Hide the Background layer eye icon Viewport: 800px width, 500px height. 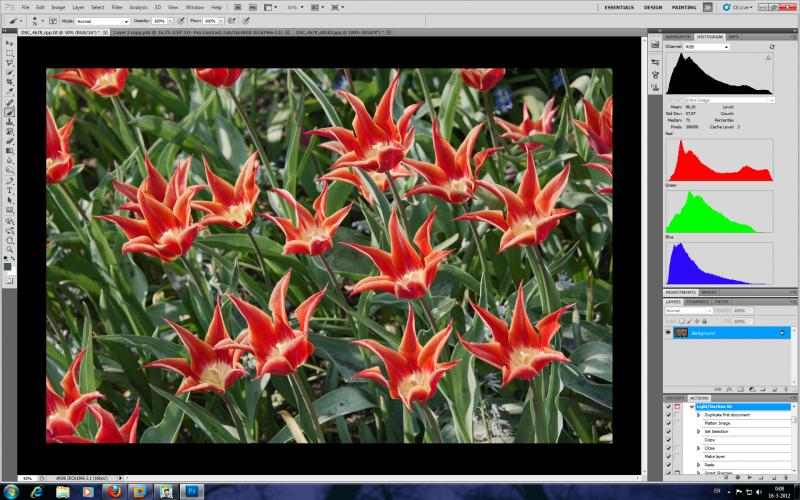tap(668, 333)
